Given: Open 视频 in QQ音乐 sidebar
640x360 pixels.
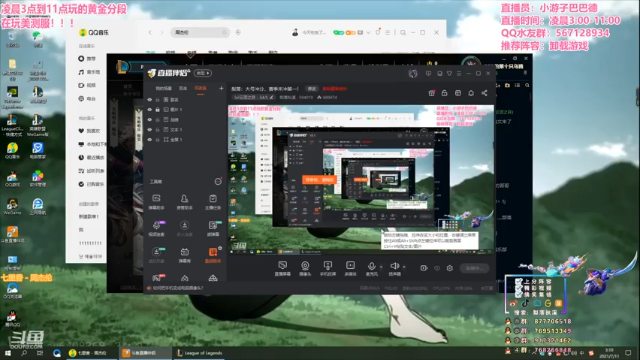Looking at the screenshot, I should [87, 85].
